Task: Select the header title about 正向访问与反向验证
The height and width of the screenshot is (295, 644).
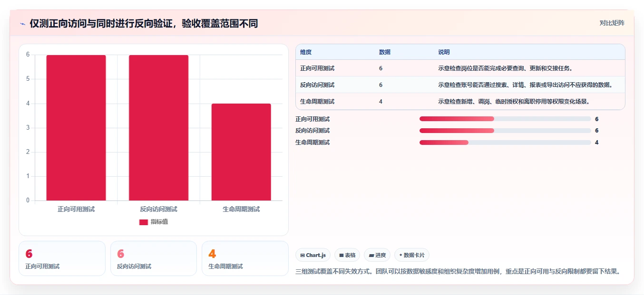Action: point(144,23)
